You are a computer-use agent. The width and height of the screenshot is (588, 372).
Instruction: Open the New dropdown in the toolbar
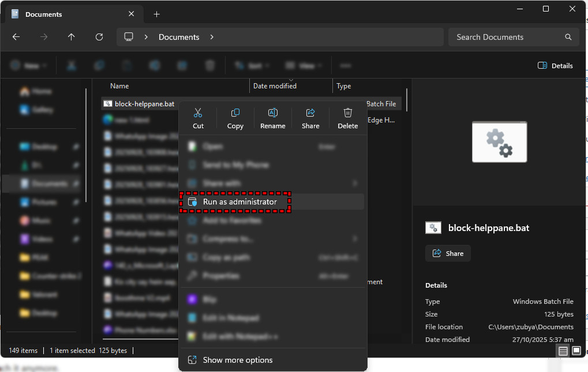[x=28, y=65]
